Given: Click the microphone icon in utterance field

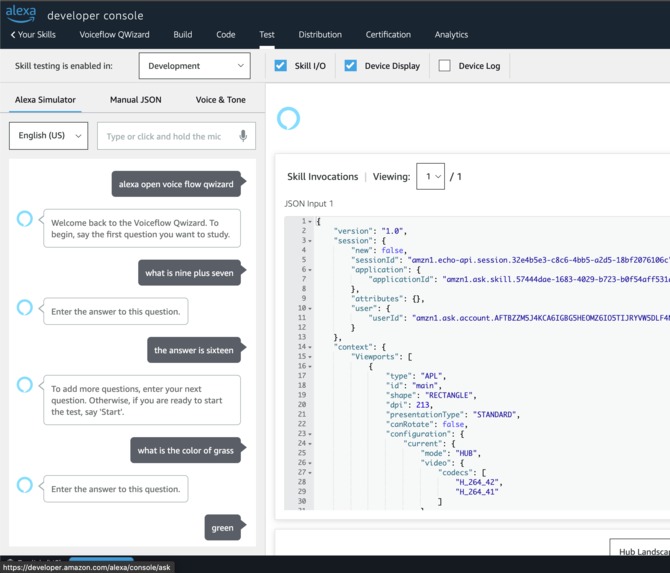Looking at the screenshot, I should point(243,136).
